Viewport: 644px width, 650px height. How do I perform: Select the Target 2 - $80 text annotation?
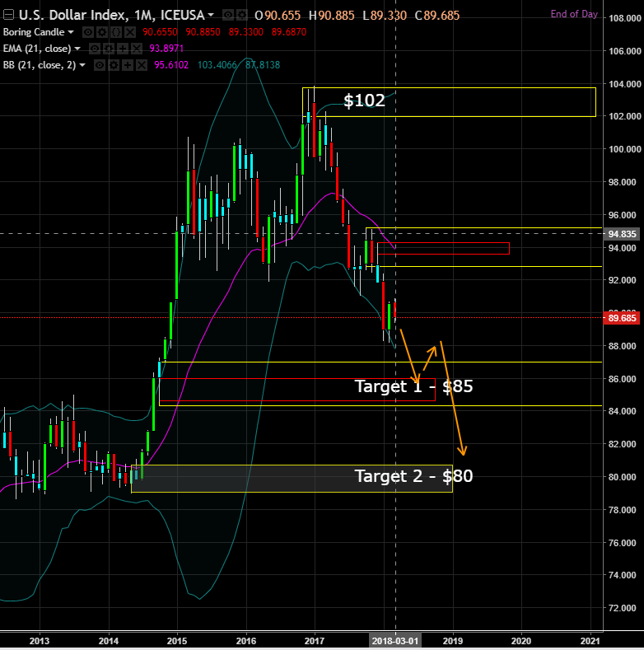pyautogui.click(x=413, y=476)
